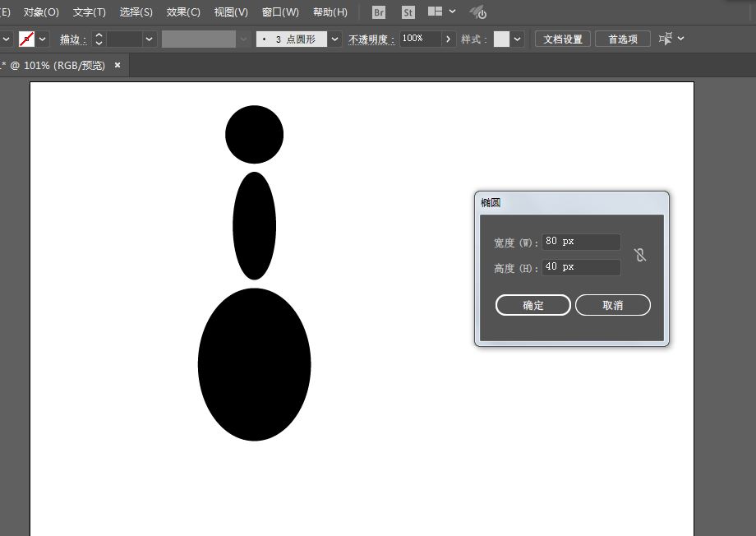
Task: Open the stroke weight value dropdown
Action: pos(148,38)
